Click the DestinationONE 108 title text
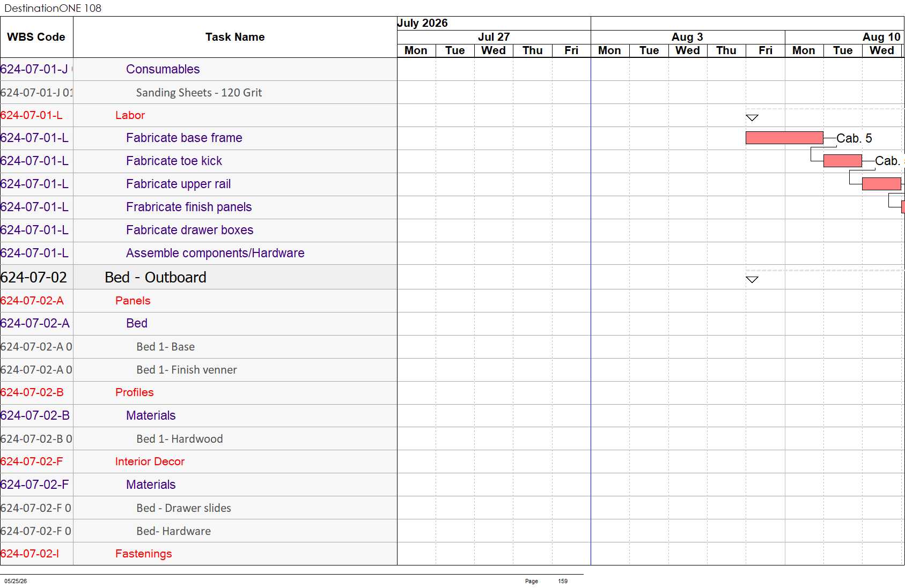 (53, 8)
